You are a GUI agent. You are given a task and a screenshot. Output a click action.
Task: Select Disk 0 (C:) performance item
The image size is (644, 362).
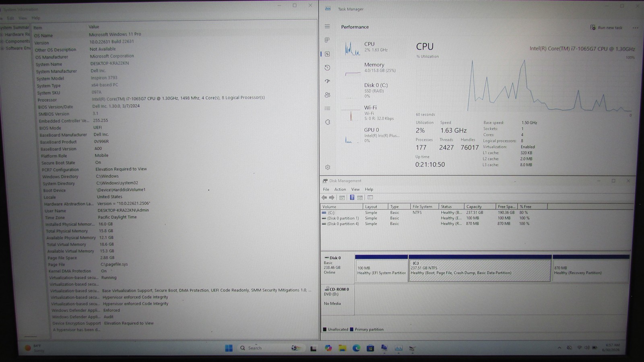coord(372,90)
